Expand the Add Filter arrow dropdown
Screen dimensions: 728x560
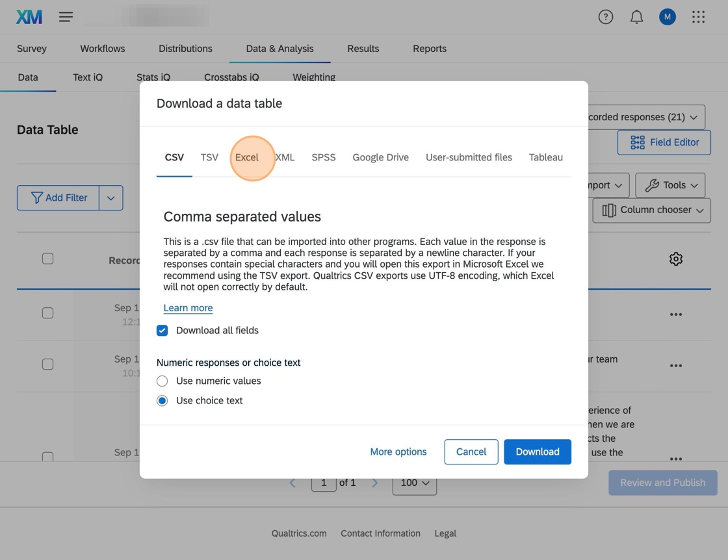click(111, 198)
